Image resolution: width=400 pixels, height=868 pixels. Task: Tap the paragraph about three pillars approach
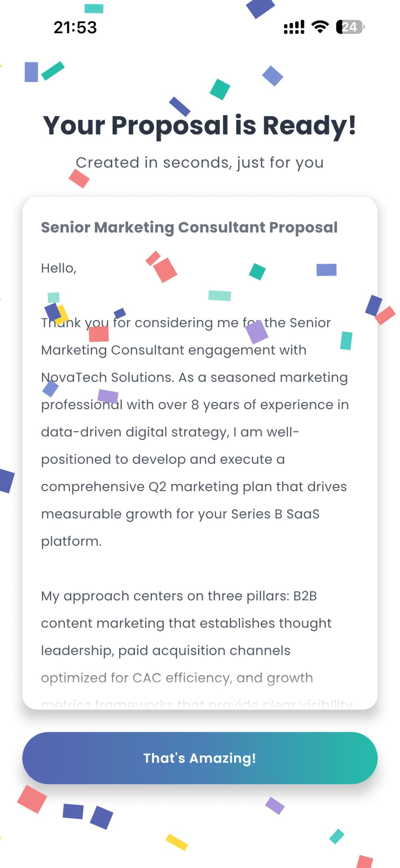tap(185, 623)
